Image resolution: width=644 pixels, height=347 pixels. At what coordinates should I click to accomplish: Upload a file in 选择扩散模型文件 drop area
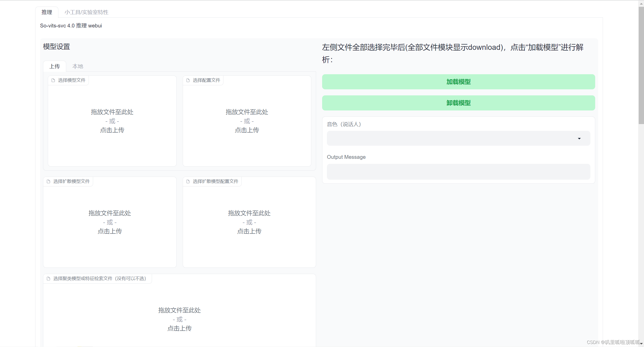[110, 222]
